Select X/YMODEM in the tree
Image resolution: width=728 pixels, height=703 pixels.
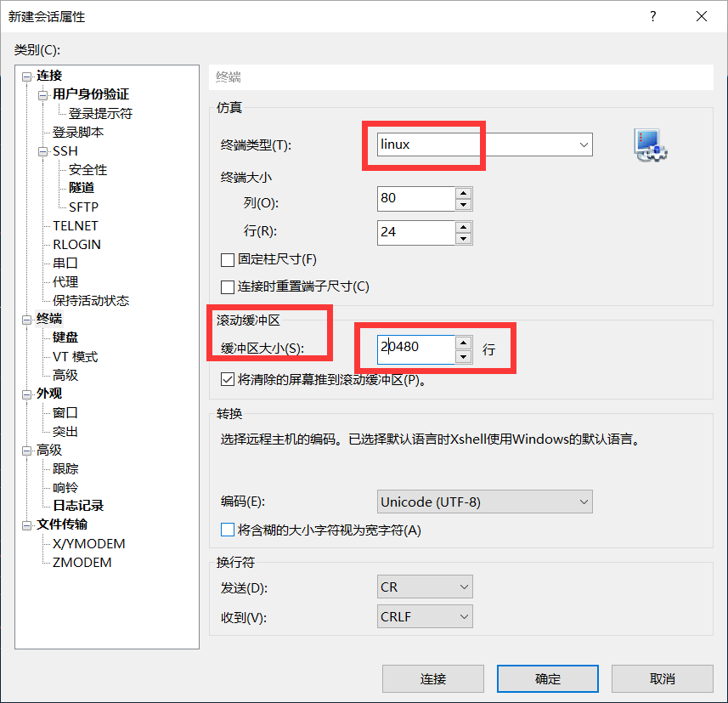(88, 544)
